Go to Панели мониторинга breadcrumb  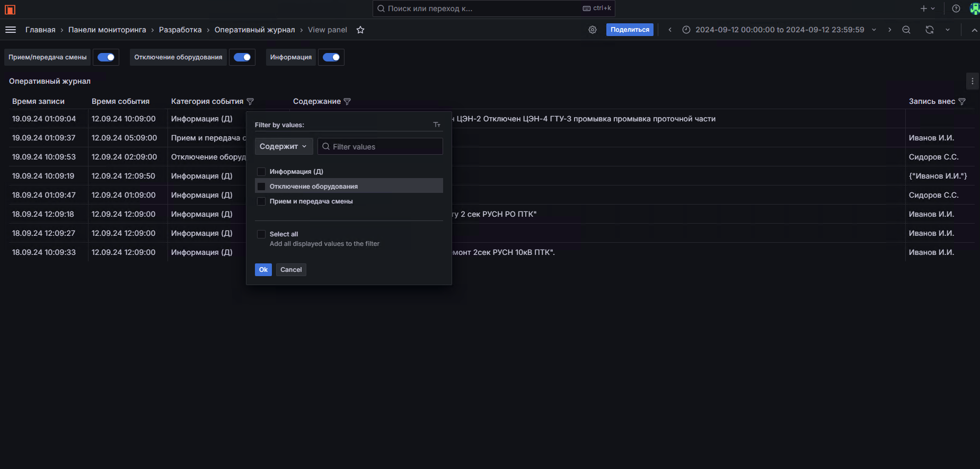tap(107, 30)
